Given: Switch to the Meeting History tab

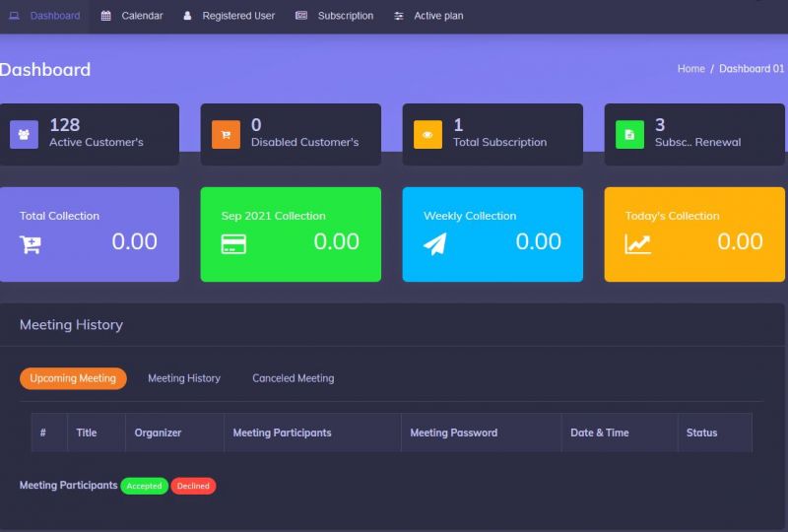Looking at the screenshot, I should pos(184,378).
